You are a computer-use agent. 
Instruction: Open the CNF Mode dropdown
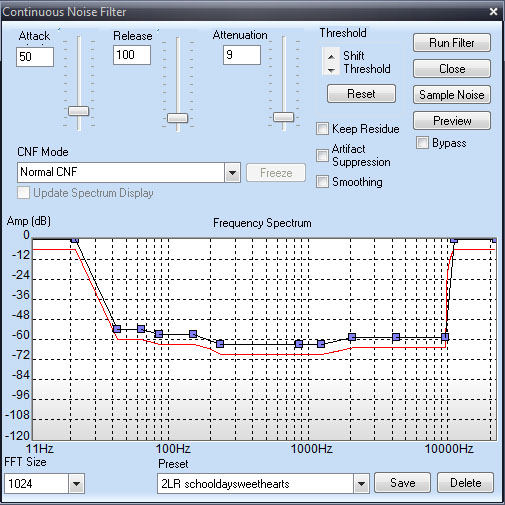(x=233, y=173)
